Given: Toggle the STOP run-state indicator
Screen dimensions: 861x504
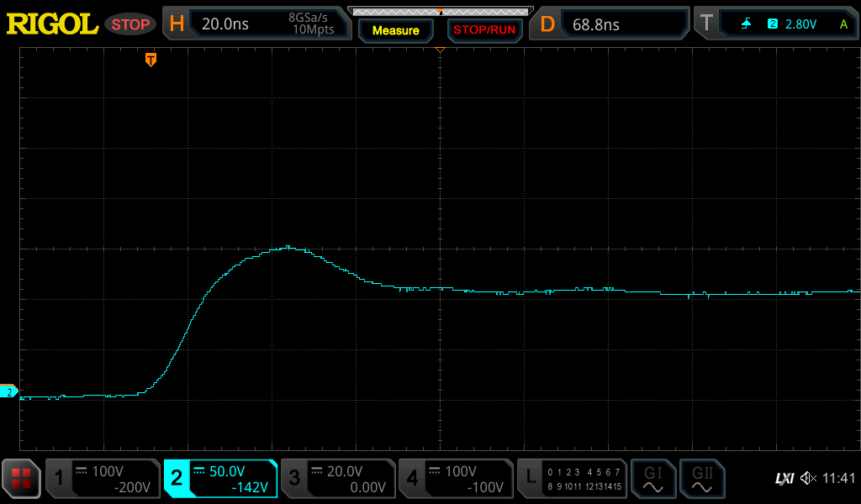Looking at the screenshot, I should (130, 24).
